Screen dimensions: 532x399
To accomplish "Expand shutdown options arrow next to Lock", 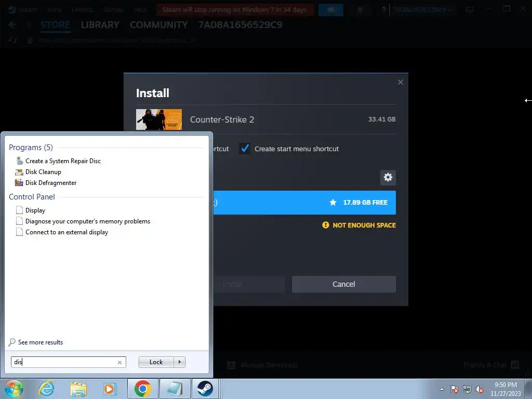I will pos(179,362).
